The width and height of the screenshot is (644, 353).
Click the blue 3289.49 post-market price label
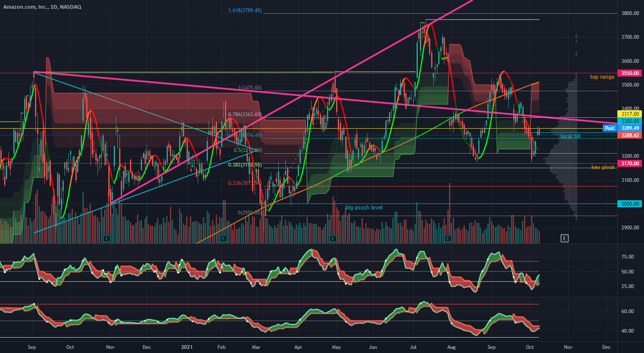click(630, 128)
